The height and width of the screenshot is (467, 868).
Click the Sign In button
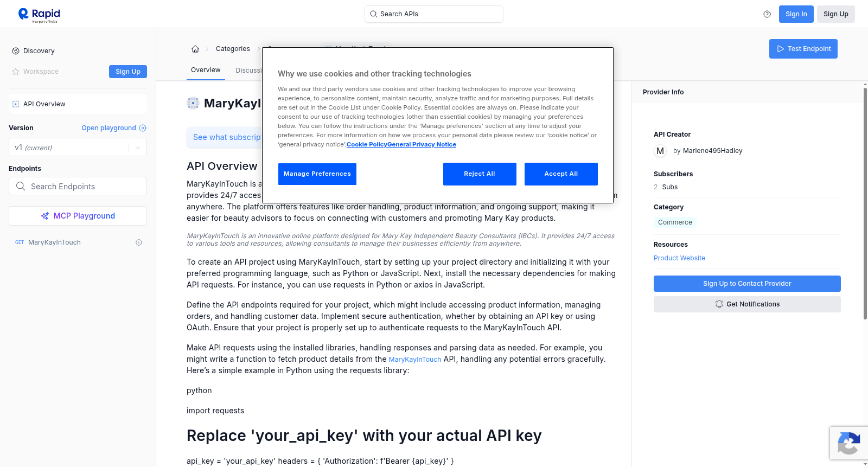click(x=796, y=14)
